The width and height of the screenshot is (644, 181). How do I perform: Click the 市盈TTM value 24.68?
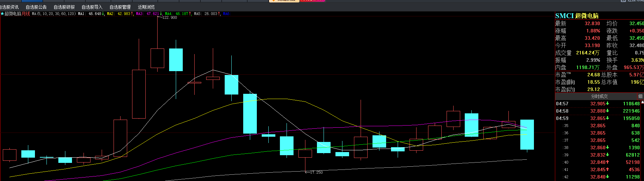click(x=593, y=75)
